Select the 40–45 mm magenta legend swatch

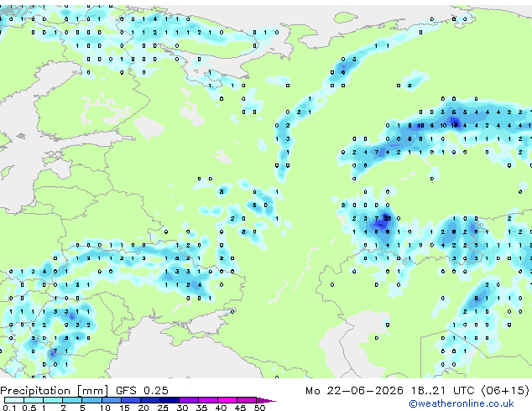[227, 400]
